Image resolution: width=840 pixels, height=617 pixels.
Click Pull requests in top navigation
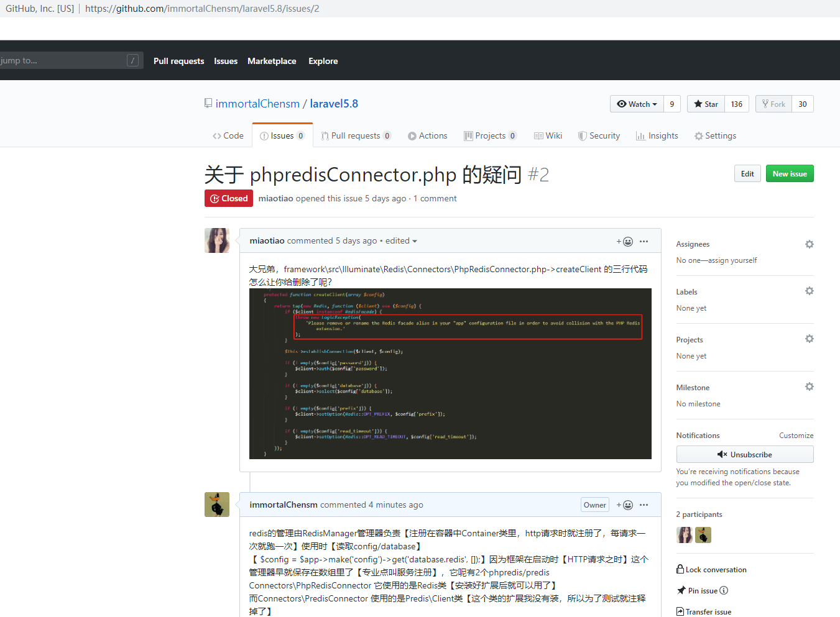(x=178, y=61)
